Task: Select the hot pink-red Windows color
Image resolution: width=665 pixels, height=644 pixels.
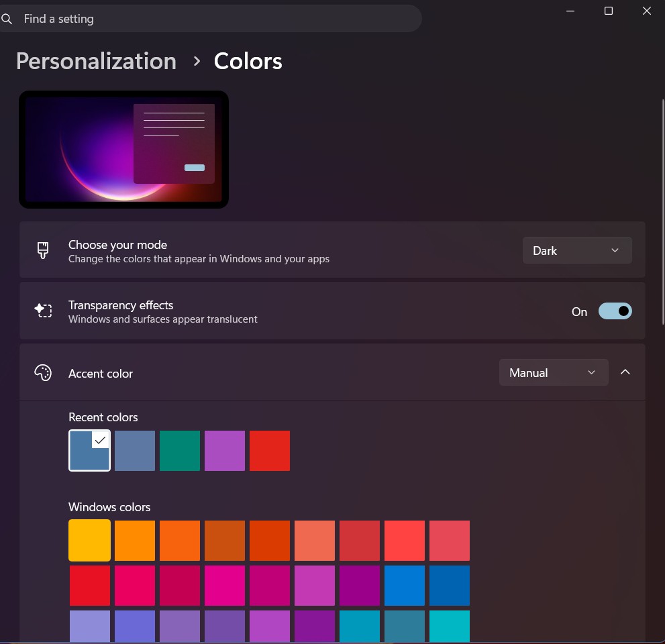Action: click(x=135, y=586)
